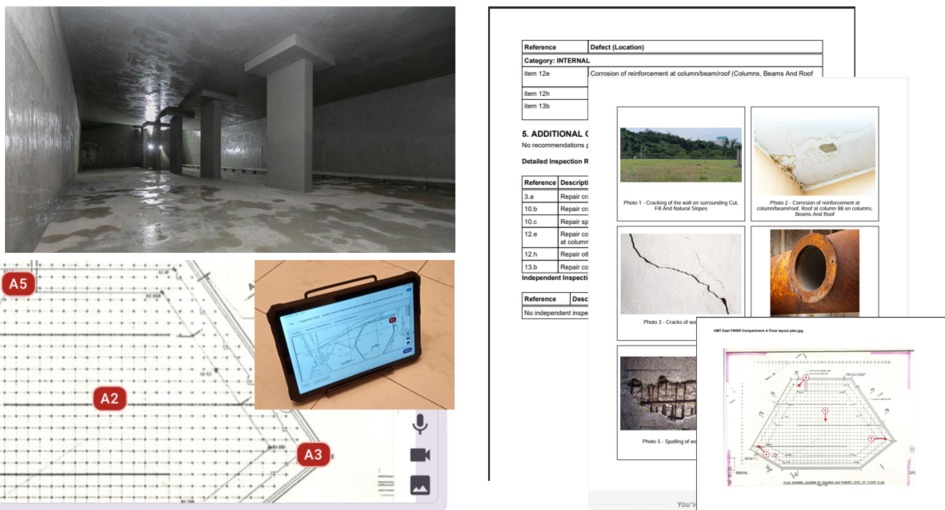Click the 'Photo 3 - Cracks' caption
This screenshot has width=945, height=510.
click(670, 322)
